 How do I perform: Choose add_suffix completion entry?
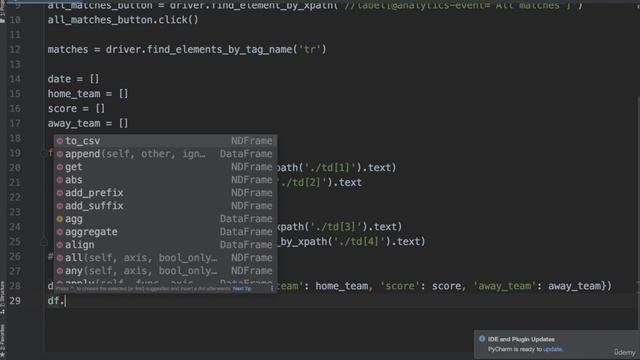coord(165,206)
